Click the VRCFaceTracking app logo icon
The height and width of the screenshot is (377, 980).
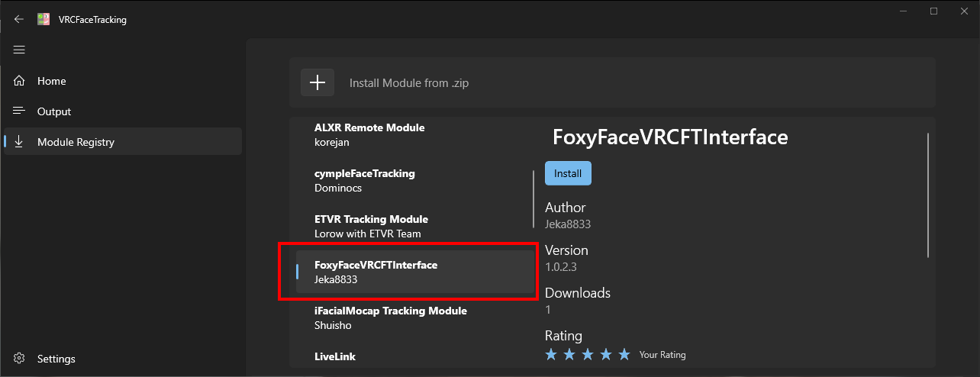tap(44, 20)
